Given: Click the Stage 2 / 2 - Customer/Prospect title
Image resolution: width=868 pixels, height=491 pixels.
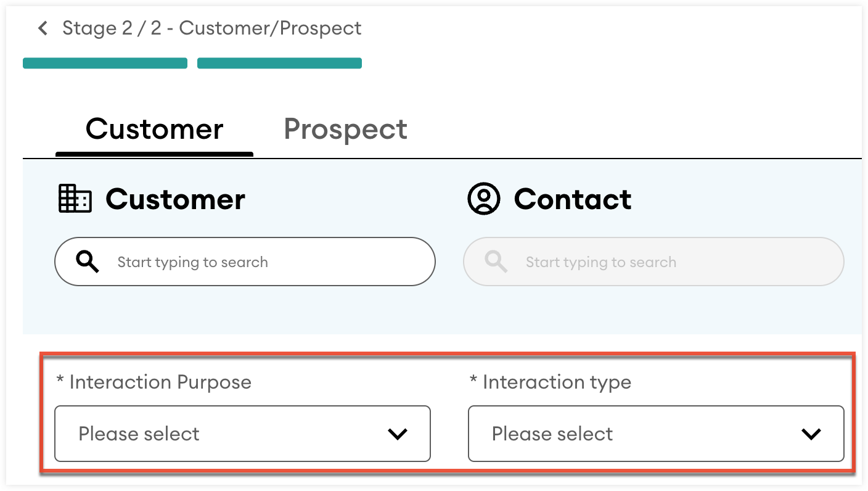Looking at the screenshot, I should tap(211, 28).
